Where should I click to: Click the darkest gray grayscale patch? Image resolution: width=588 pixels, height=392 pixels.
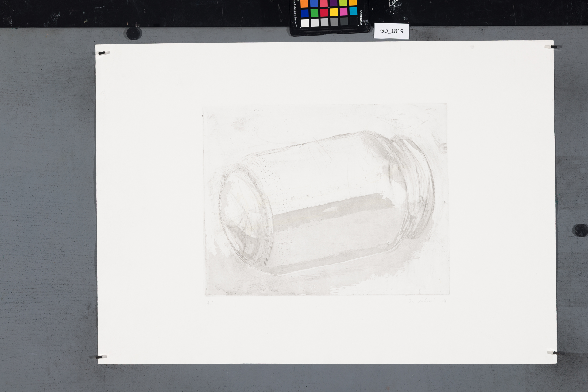(344, 21)
